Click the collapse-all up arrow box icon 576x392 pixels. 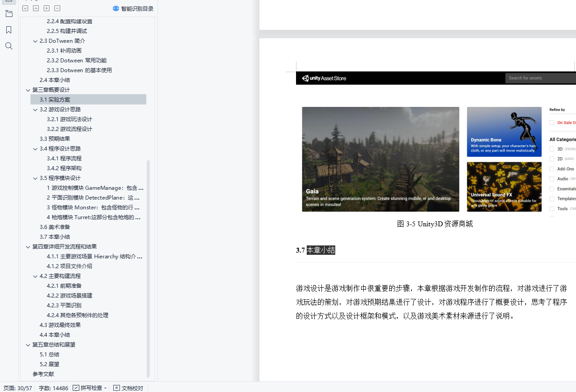(x=36, y=8)
